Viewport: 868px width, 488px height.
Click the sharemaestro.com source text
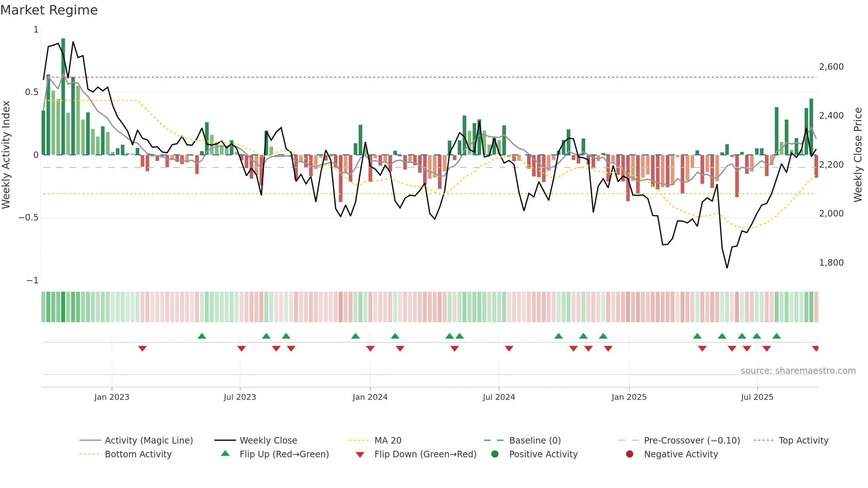point(798,371)
